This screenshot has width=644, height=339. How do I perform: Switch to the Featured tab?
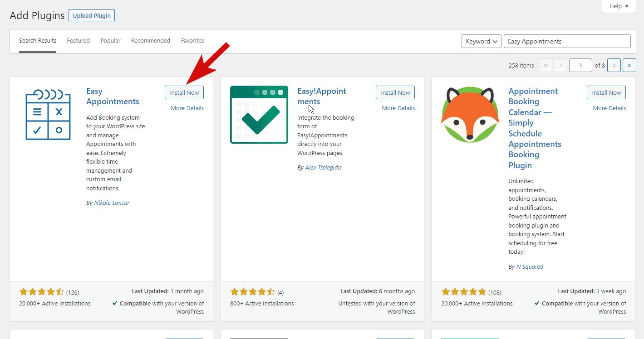pos(79,41)
